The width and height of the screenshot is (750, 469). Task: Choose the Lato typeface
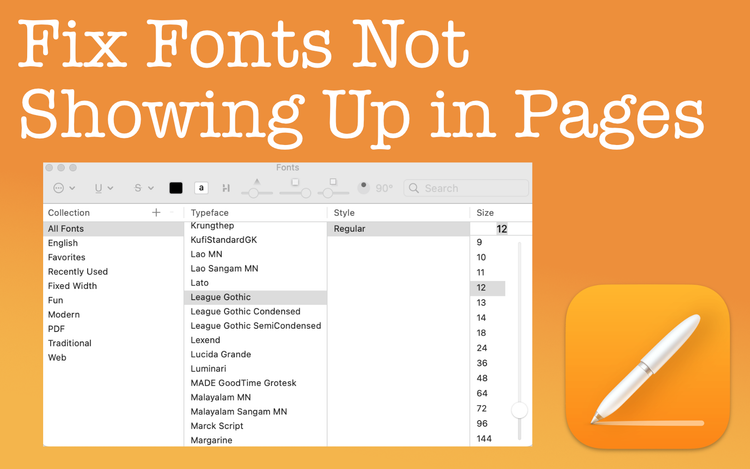tap(255, 283)
